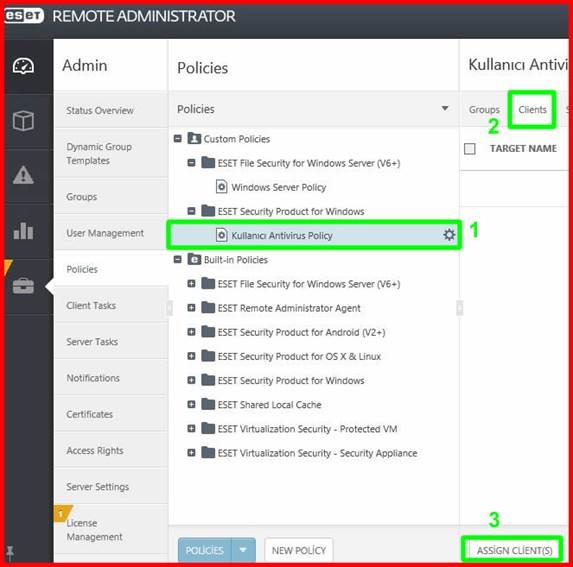Expand built-in ESET File Security for Windows Server
The image size is (573, 567).
(191, 284)
